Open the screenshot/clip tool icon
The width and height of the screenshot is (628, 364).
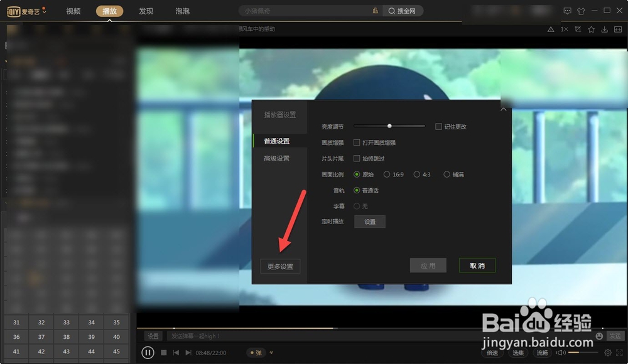click(x=578, y=29)
